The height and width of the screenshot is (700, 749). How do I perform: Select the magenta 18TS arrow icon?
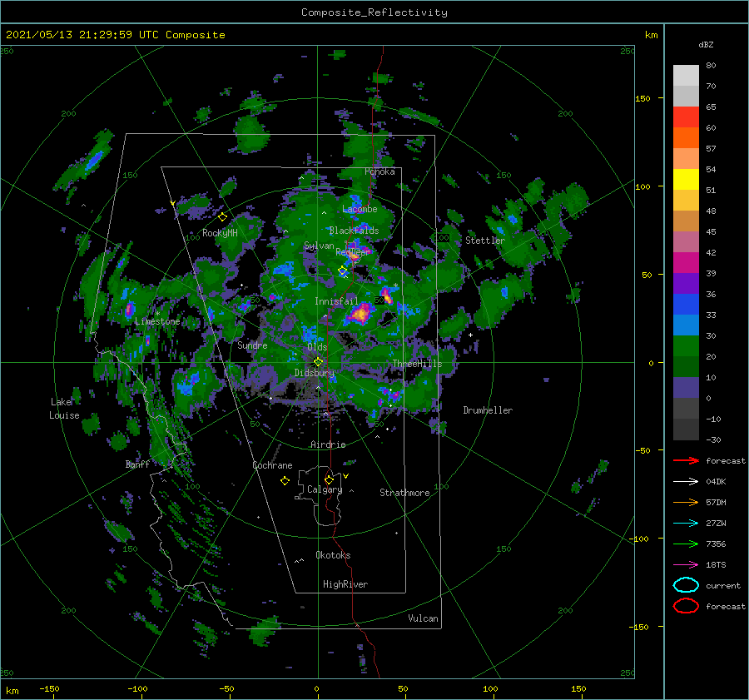point(686,565)
